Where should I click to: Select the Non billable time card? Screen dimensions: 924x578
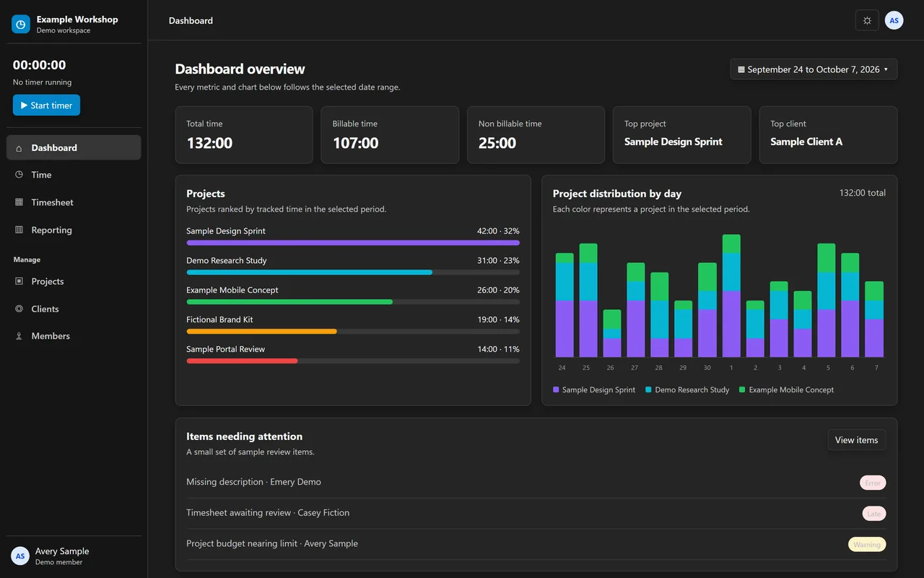pos(536,135)
